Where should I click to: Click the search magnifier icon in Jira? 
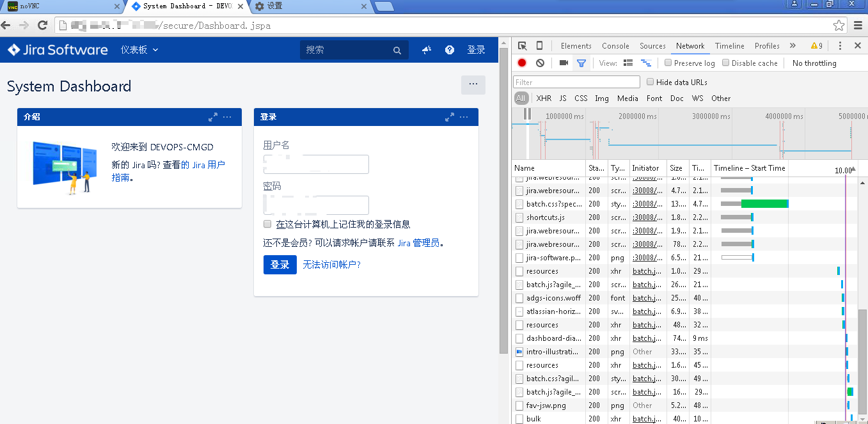(397, 51)
